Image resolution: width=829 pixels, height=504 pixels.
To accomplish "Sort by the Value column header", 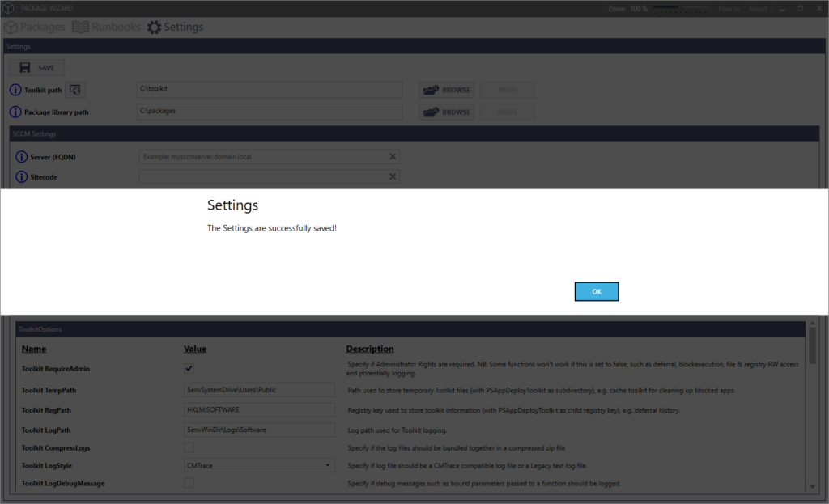I will coord(195,349).
